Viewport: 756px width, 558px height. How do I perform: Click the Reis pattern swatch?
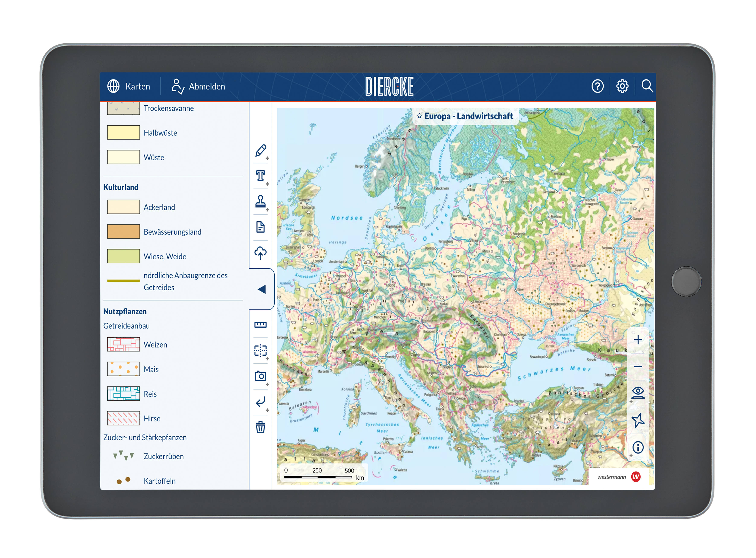coord(123,394)
